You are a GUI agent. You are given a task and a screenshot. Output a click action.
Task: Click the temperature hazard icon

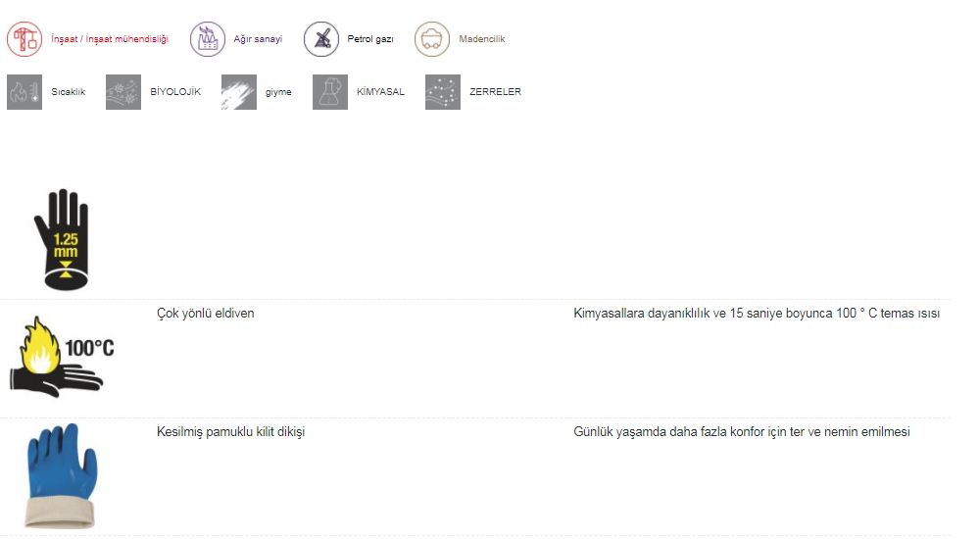24,92
